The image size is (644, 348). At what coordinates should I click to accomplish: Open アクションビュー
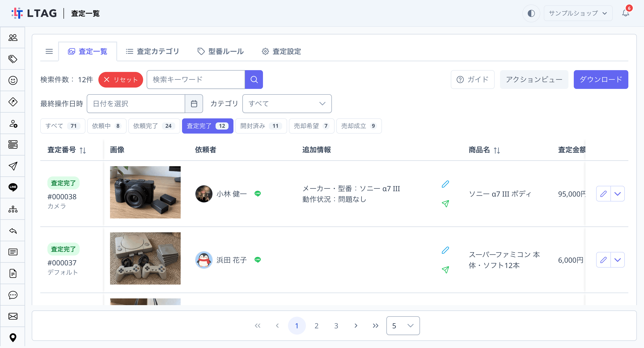point(534,79)
